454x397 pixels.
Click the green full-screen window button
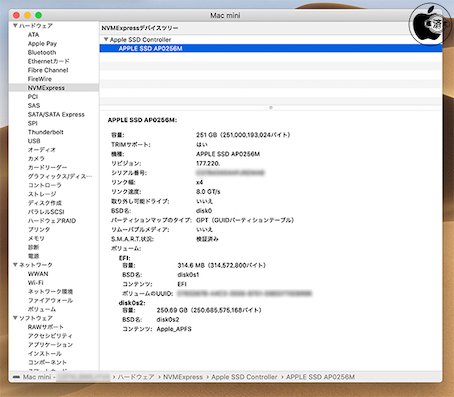pos(38,15)
